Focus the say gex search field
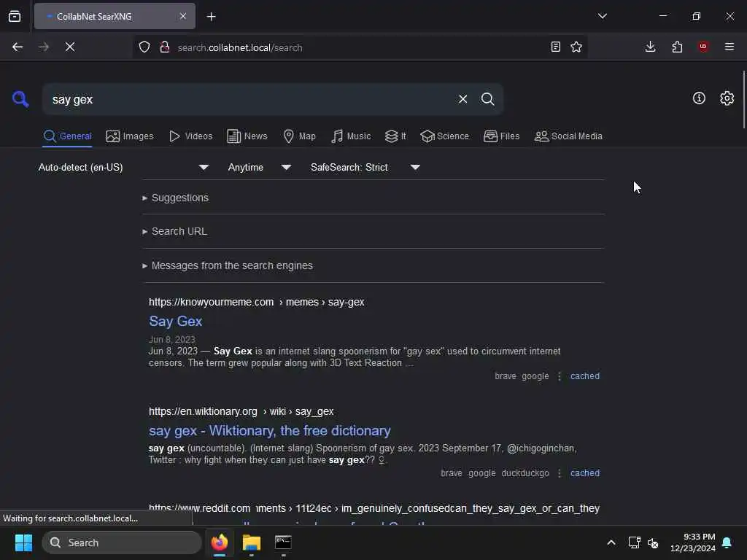 (x=250, y=99)
